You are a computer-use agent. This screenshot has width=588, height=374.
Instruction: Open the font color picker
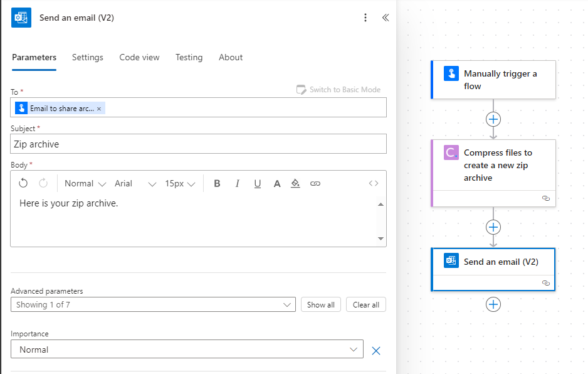(276, 183)
